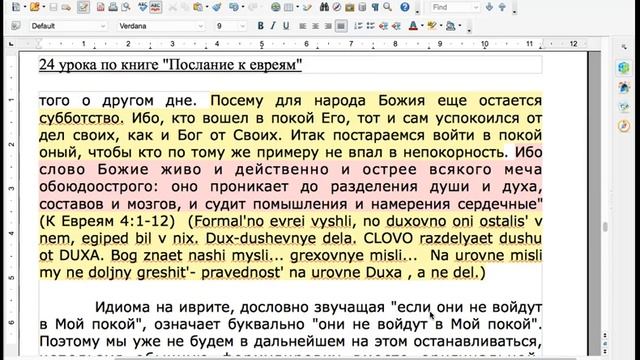Click the Find Previous up arrow

pyautogui.click(x=502, y=7)
